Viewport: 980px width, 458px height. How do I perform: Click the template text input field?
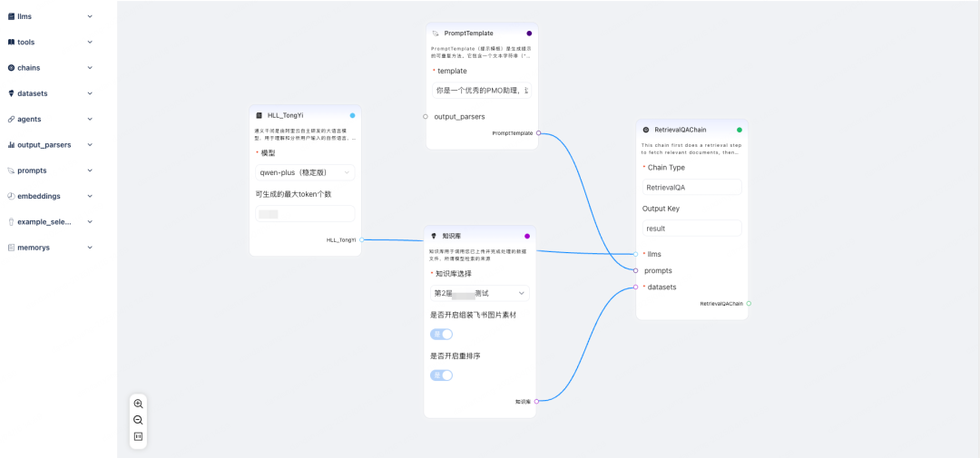[x=482, y=91]
